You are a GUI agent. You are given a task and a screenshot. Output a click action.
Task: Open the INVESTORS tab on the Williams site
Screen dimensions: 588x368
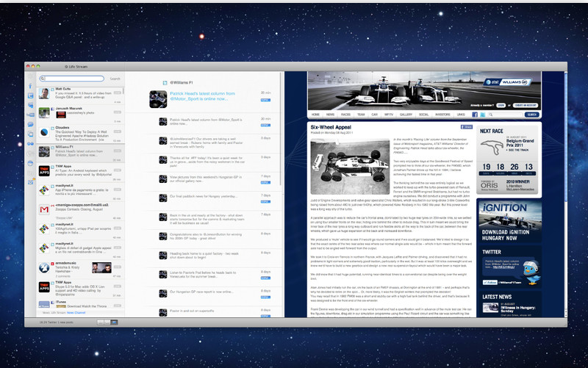point(442,115)
